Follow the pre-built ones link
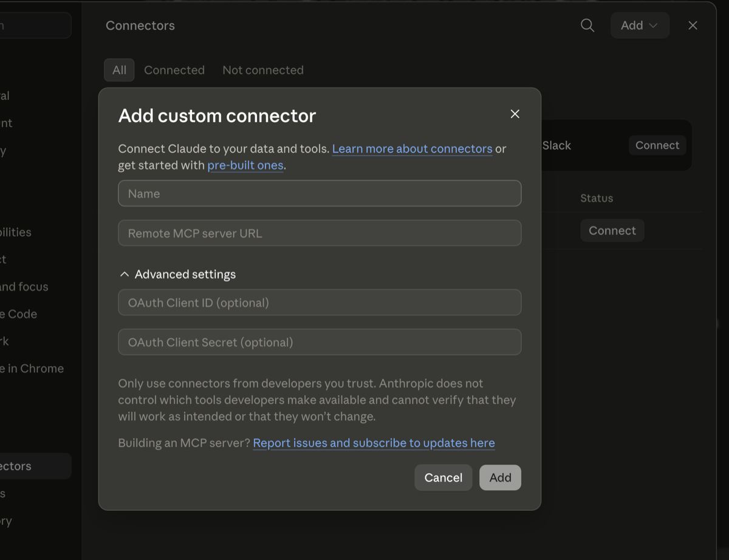Image resolution: width=729 pixels, height=560 pixels. 245,165
